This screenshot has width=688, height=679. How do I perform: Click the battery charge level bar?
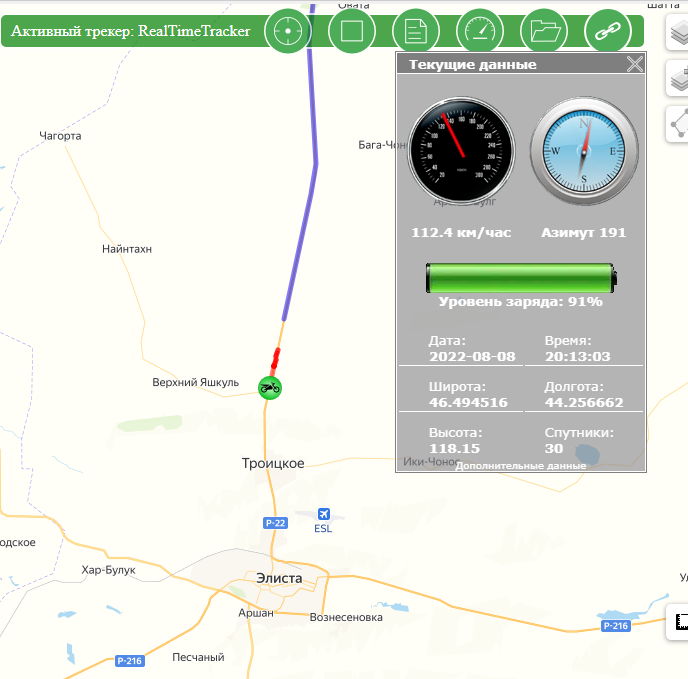(521, 278)
